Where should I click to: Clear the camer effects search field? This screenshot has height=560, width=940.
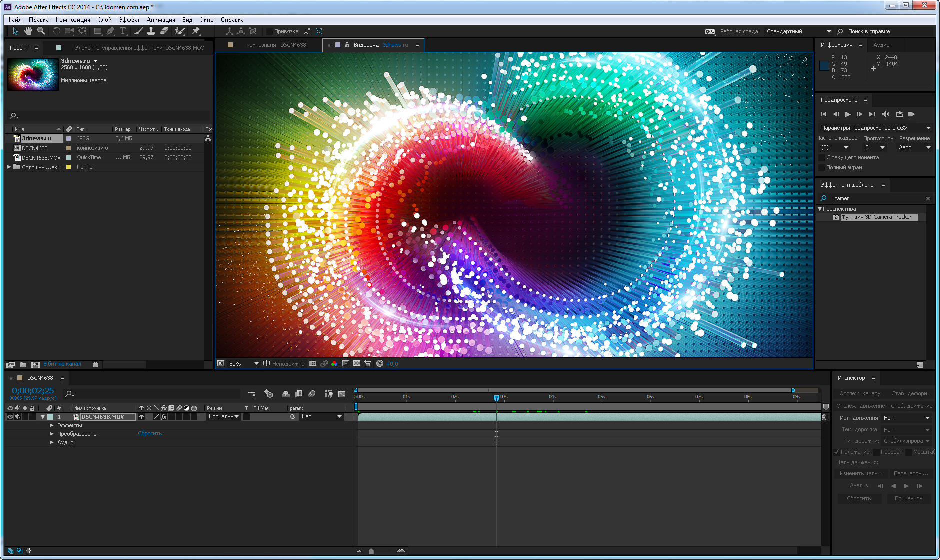click(x=928, y=198)
